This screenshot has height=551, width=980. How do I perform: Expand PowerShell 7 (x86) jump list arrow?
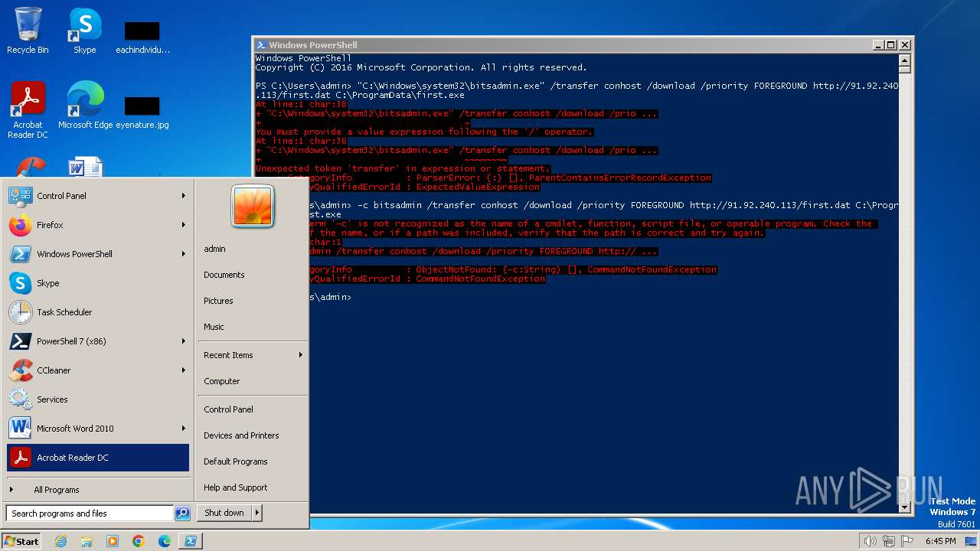pyautogui.click(x=184, y=341)
